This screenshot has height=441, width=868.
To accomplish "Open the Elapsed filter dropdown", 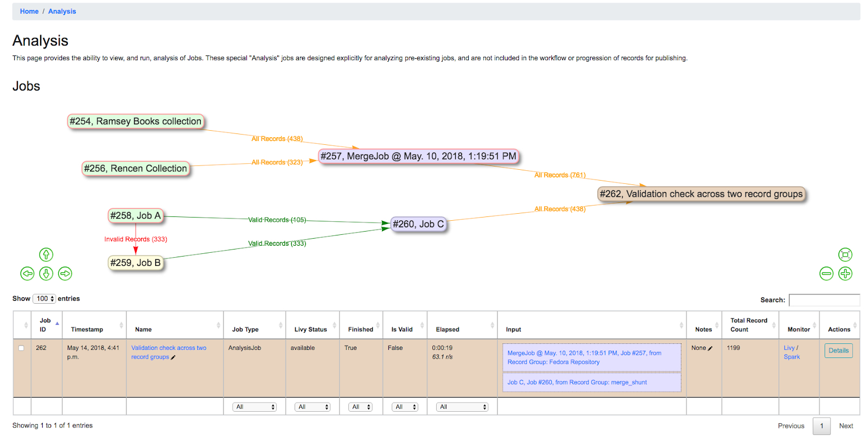I will [x=462, y=407].
